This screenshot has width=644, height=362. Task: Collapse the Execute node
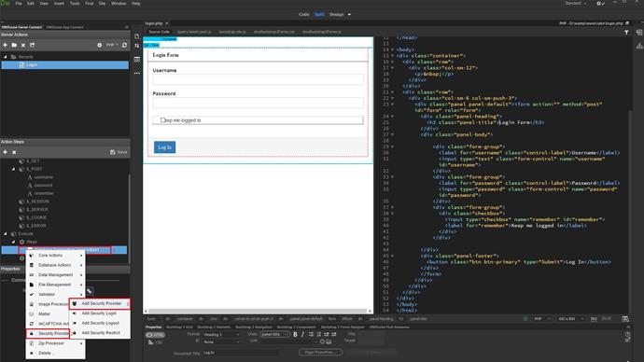pyautogui.click(x=6, y=233)
